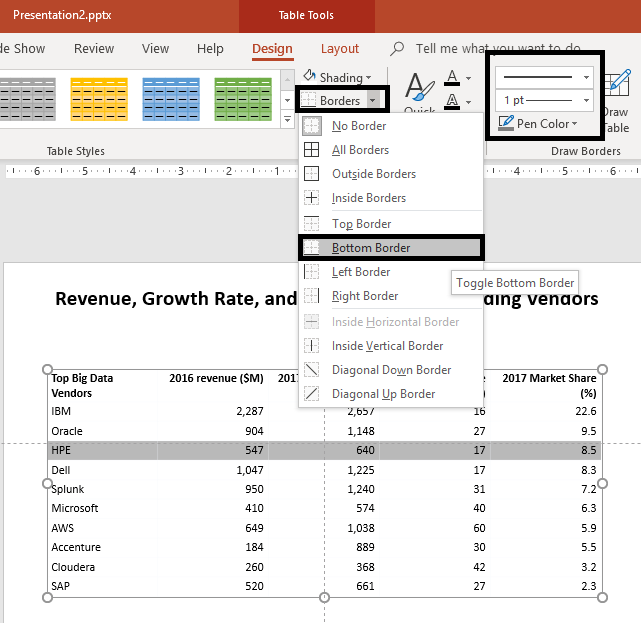The width and height of the screenshot is (641, 623).
Task: Click the Borders button grid icon
Action: point(309,100)
